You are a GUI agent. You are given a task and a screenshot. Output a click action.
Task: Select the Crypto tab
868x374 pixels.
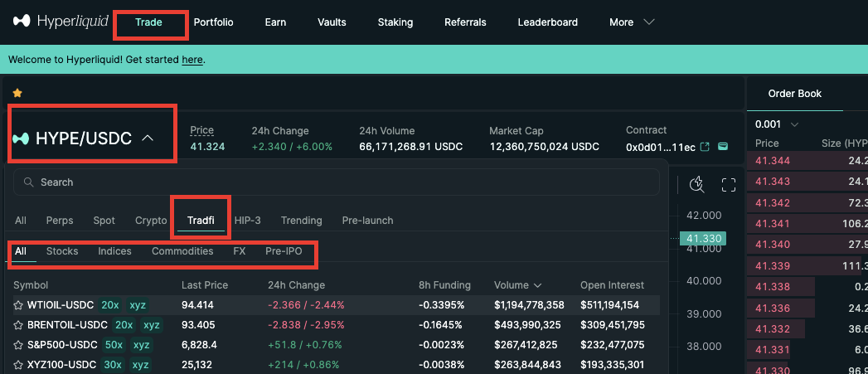click(151, 221)
